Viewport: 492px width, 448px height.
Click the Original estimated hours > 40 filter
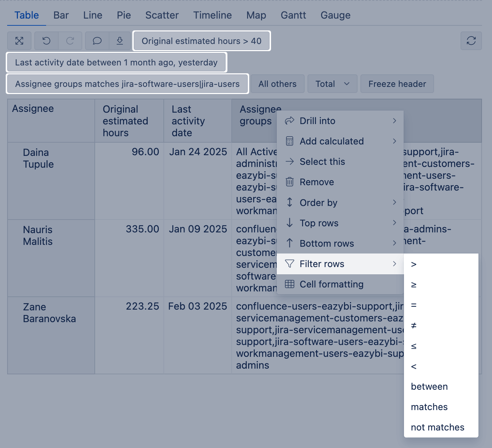[202, 41]
